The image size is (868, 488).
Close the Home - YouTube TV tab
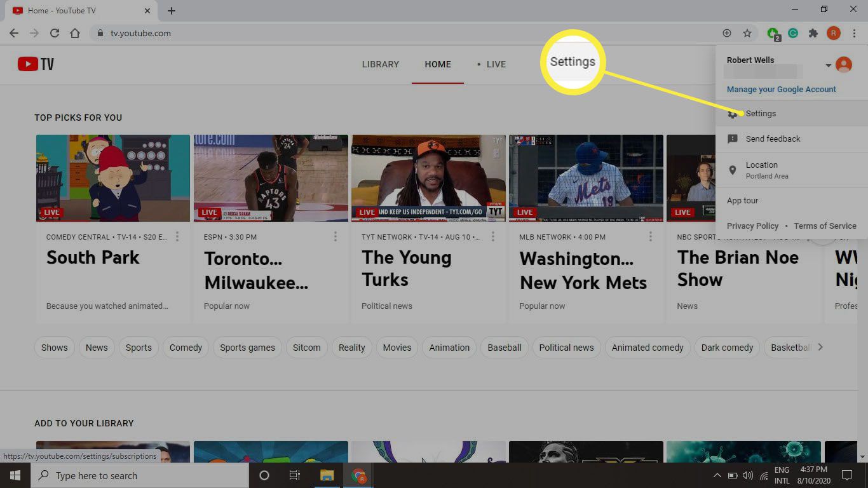(x=147, y=11)
